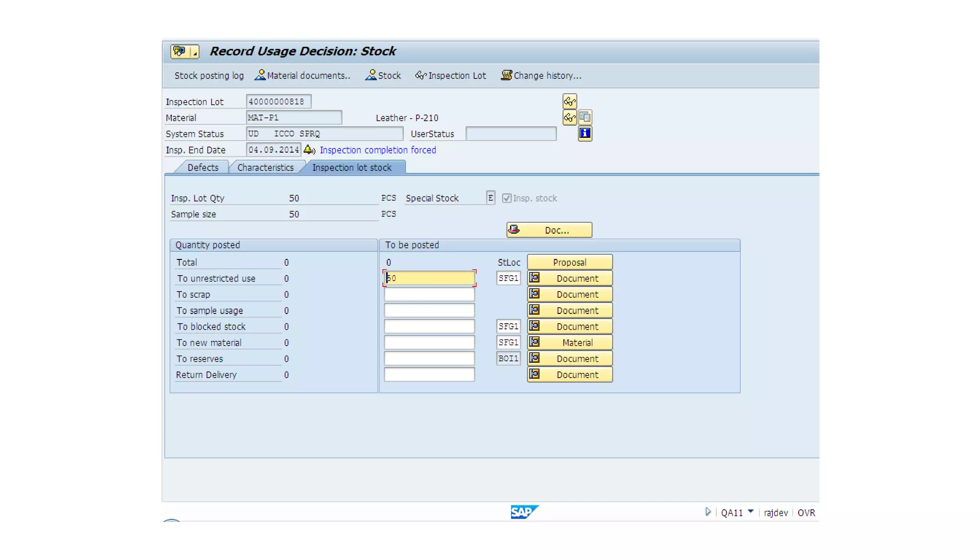The height and width of the screenshot is (560, 980).
Task: Click Document button for To scrap row
Action: 569,294
